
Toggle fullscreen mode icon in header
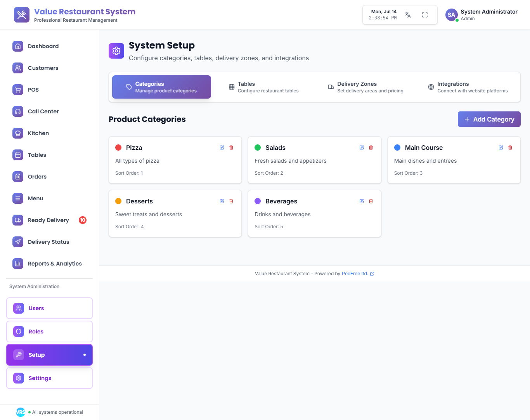pos(425,15)
